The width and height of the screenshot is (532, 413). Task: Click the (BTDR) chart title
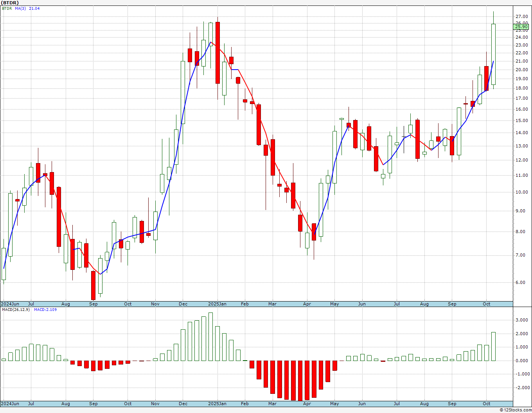(10, 3)
